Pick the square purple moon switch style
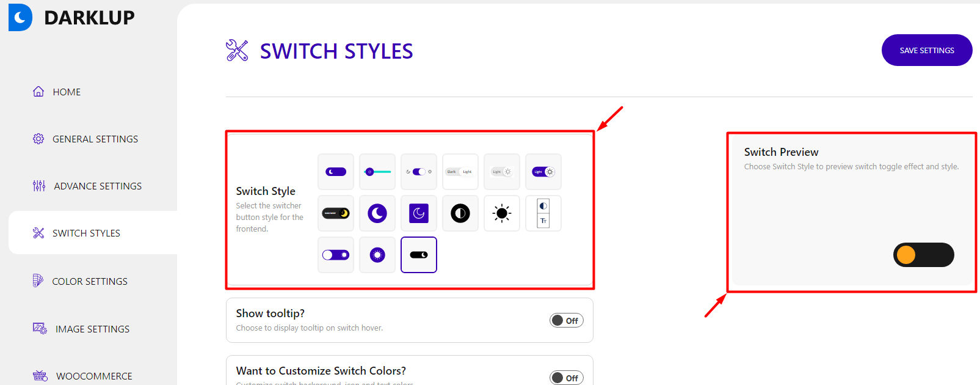980x385 pixels. (419, 213)
